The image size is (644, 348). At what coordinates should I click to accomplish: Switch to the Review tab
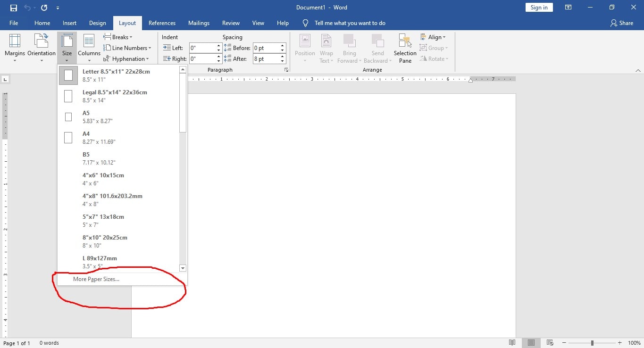[231, 23]
